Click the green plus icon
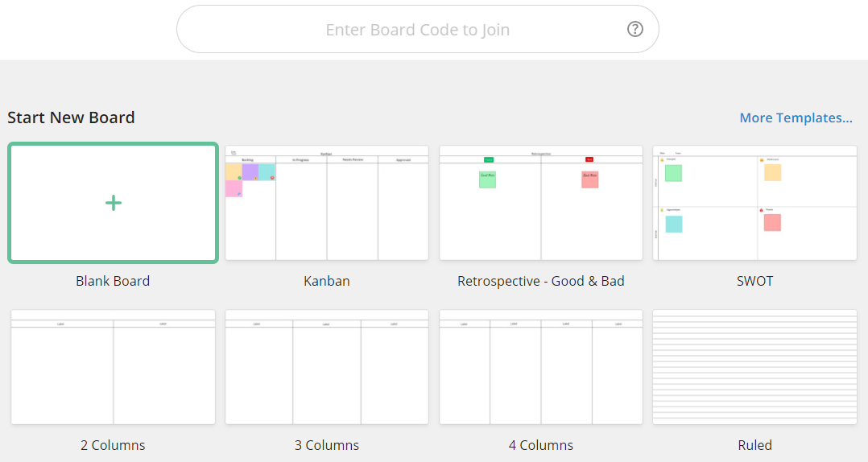This screenshot has width=868, height=462. [114, 203]
